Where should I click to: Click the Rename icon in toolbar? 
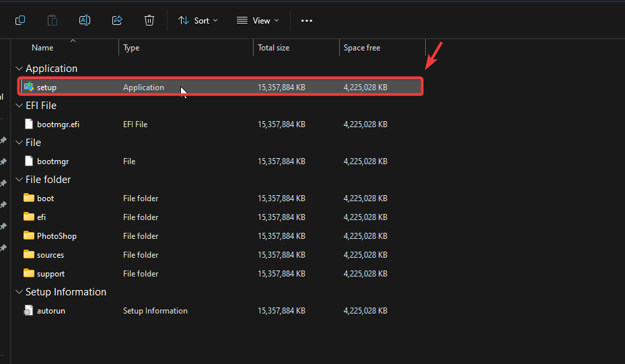[x=85, y=20]
